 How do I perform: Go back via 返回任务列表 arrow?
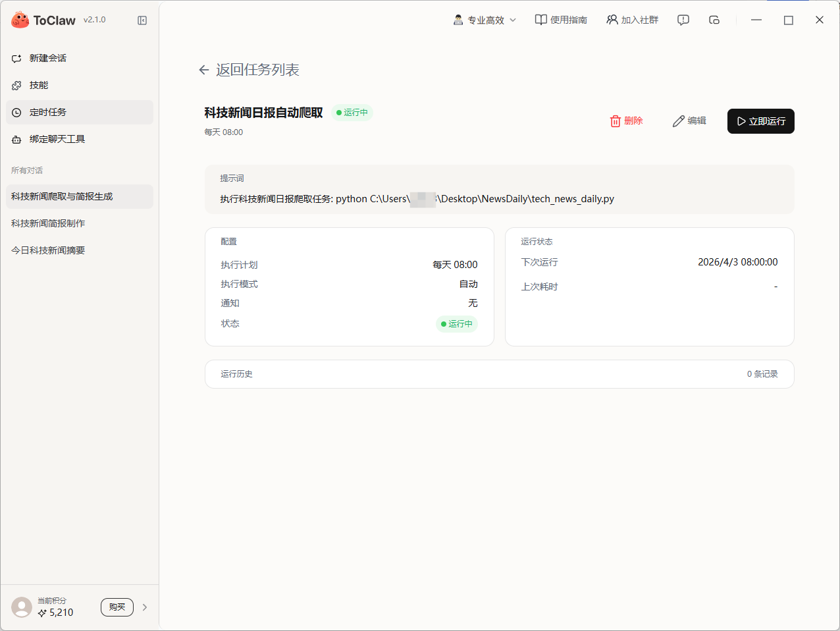point(204,70)
